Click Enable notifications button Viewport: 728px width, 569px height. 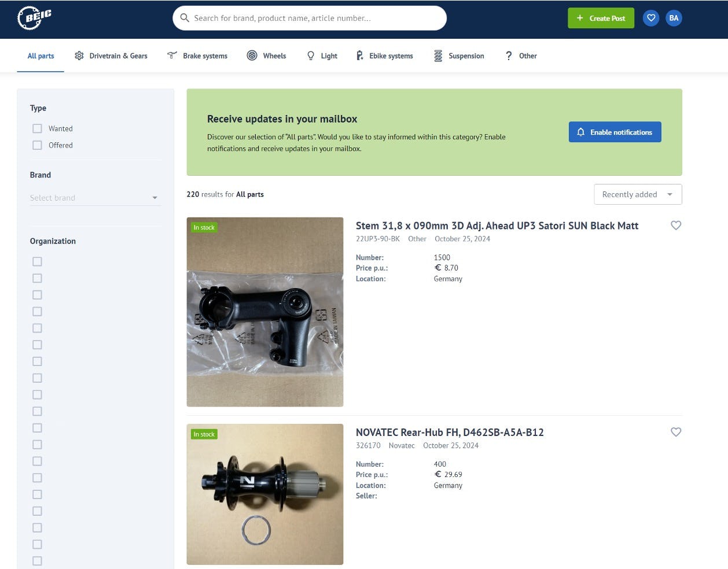615,132
